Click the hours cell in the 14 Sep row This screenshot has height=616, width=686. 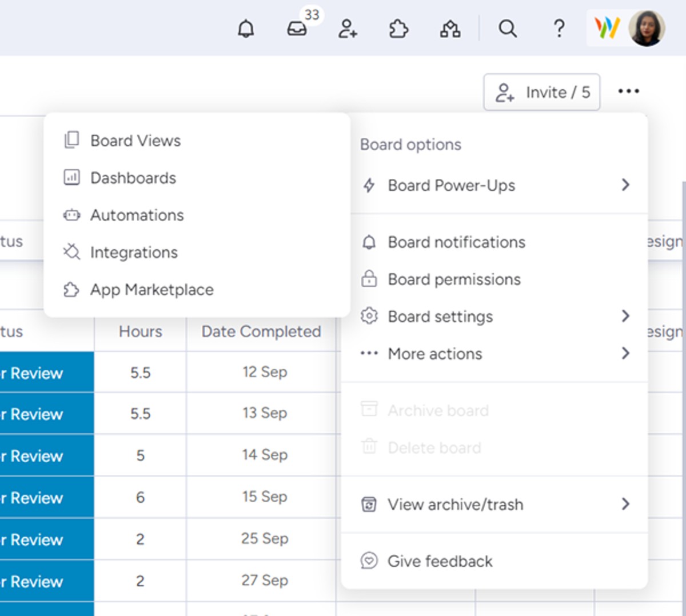140,455
